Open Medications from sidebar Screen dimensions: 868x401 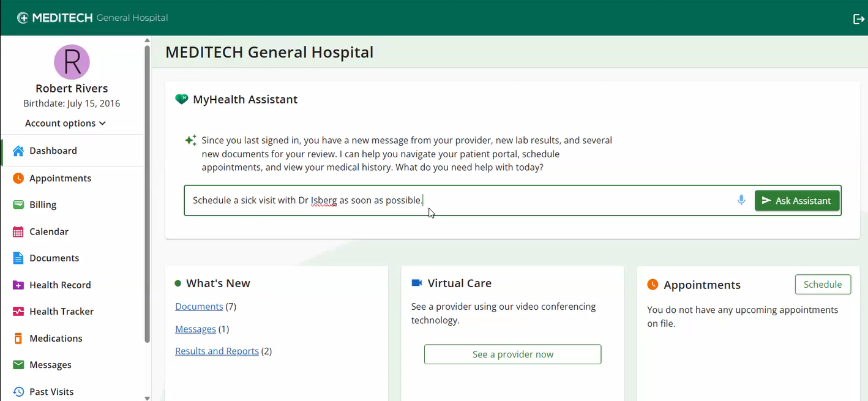[x=72, y=338]
